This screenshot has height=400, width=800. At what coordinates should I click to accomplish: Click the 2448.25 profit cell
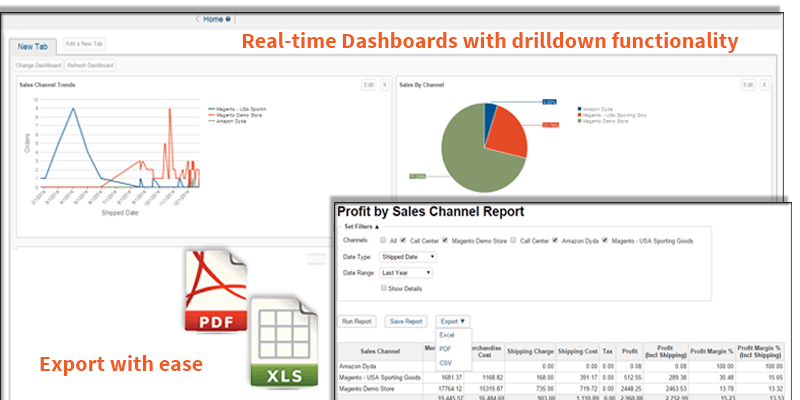(x=631, y=389)
